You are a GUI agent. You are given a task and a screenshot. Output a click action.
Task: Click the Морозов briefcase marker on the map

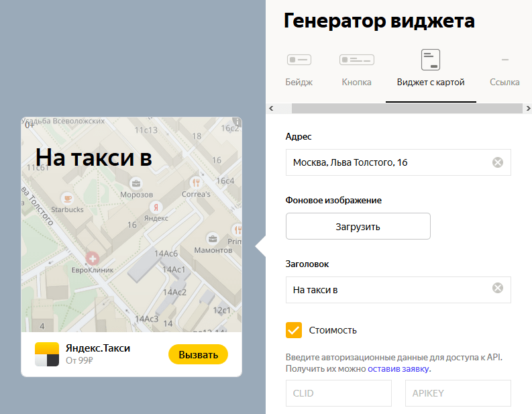tap(136, 183)
